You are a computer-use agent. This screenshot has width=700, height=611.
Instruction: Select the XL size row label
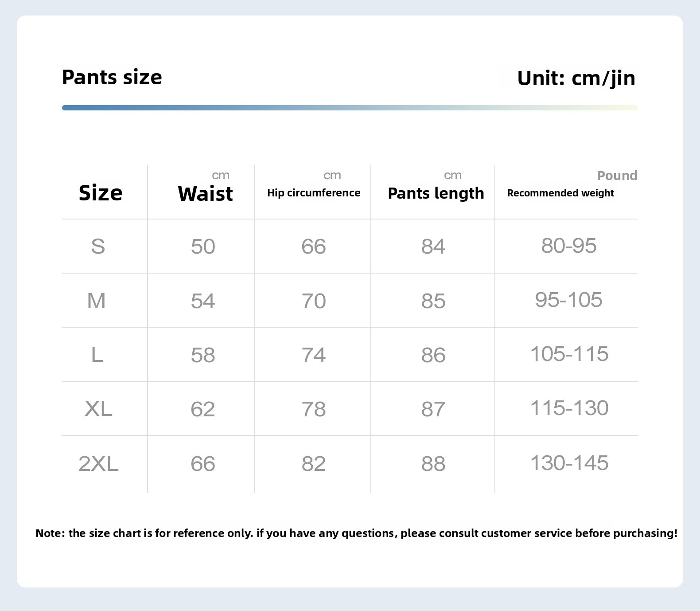pyautogui.click(x=98, y=409)
